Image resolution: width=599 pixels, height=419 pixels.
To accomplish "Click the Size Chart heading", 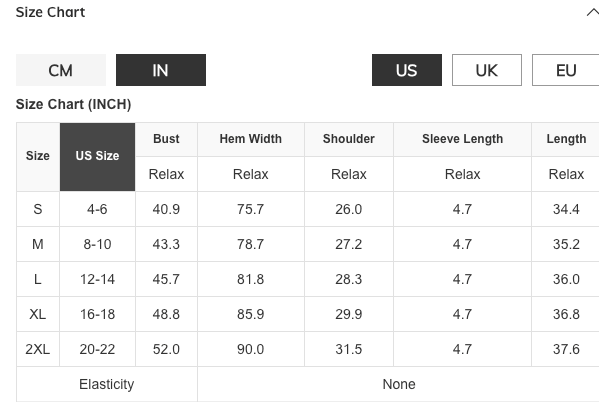I will 50,12.
